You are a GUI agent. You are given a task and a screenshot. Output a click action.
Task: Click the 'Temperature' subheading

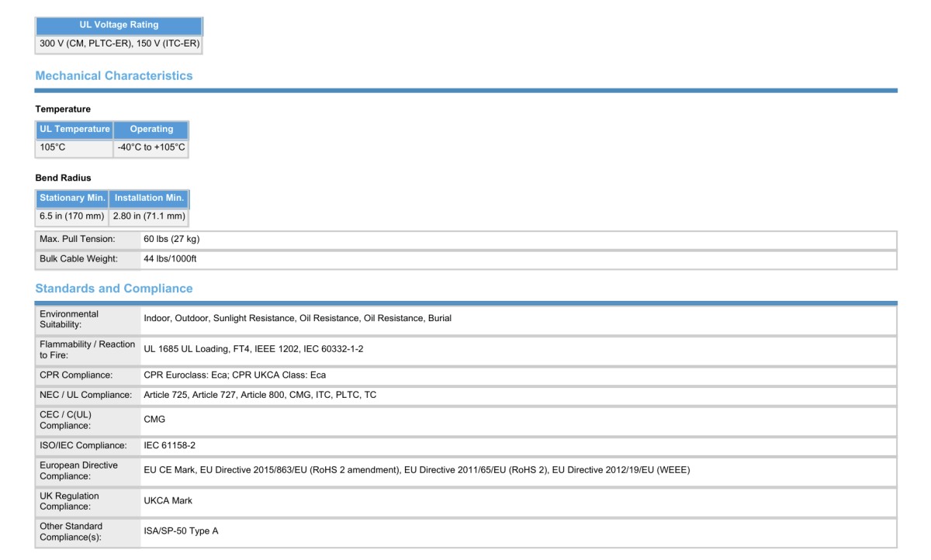(x=63, y=109)
